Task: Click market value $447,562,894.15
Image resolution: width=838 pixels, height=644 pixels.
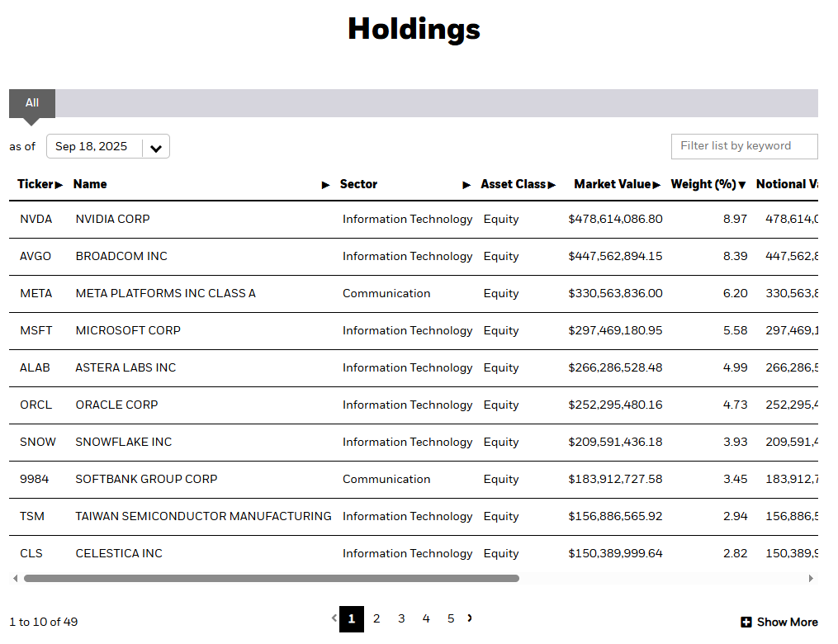Action: click(x=615, y=257)
